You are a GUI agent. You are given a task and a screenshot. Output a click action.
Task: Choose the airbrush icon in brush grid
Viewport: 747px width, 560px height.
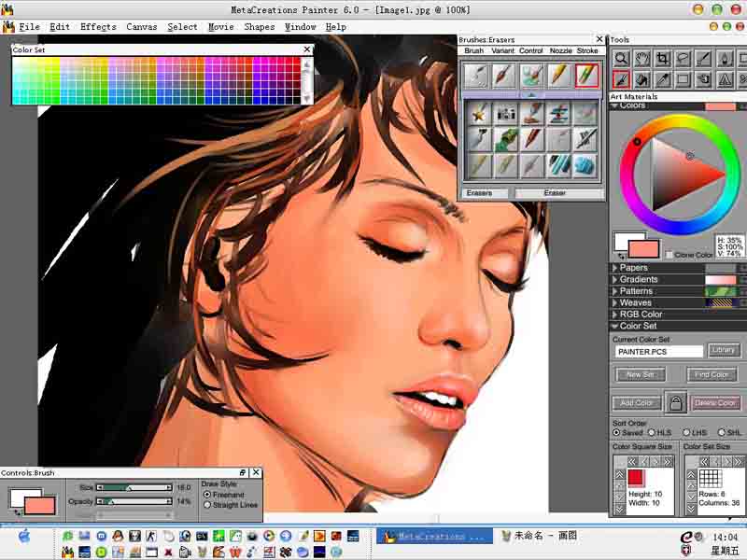[x=479, y=140]
